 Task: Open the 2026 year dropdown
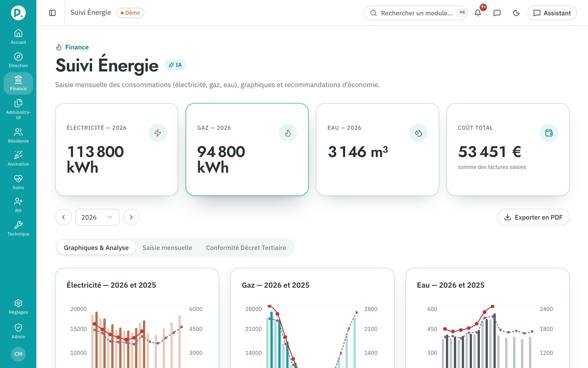97,217
